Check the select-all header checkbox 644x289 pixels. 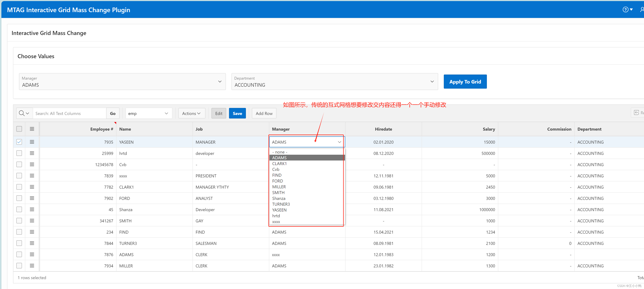pos(19,129)
